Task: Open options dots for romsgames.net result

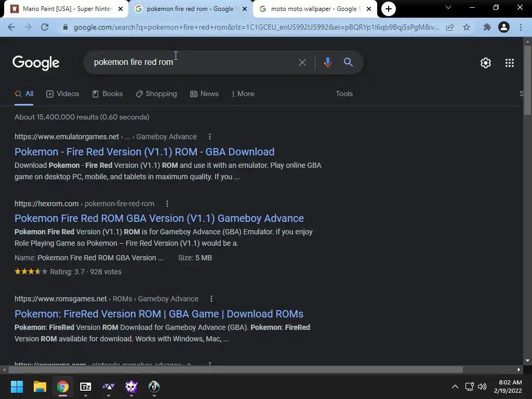Action: 211,299
